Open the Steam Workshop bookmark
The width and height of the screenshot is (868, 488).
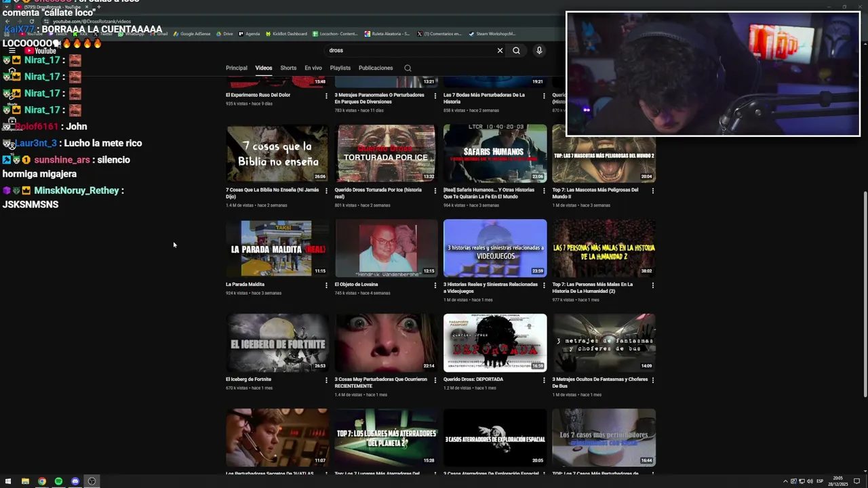coord(492,34)
